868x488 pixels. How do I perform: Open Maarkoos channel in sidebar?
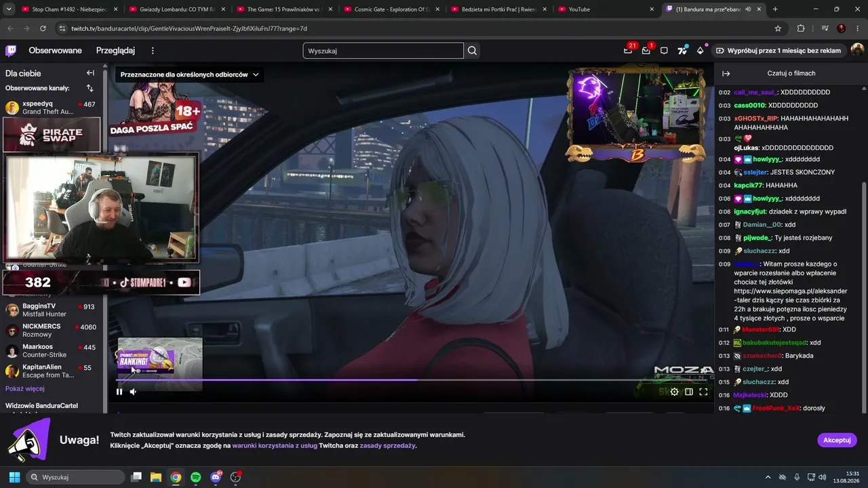point(51,351)
